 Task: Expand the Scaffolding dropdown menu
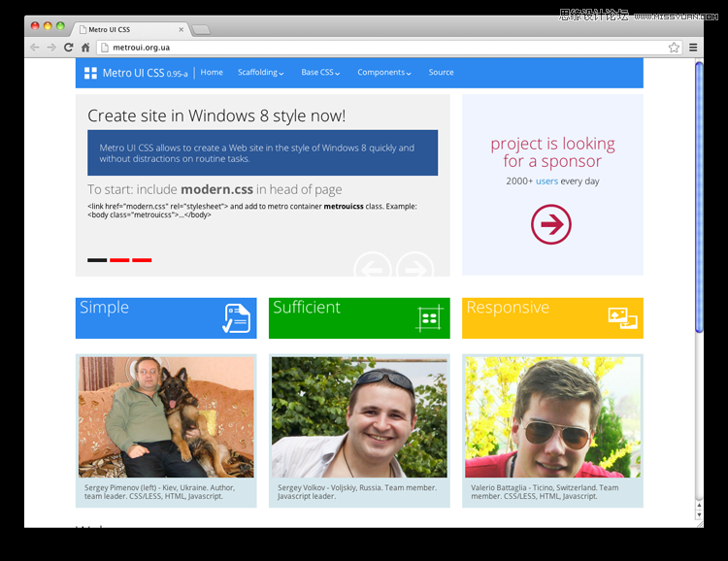(260, 73)
